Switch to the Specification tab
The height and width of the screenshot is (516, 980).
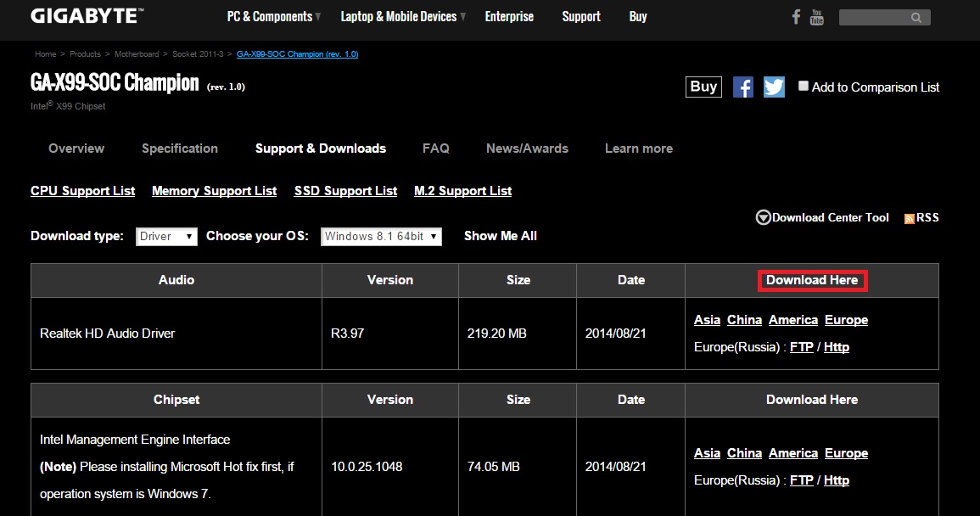coord(180,149)
